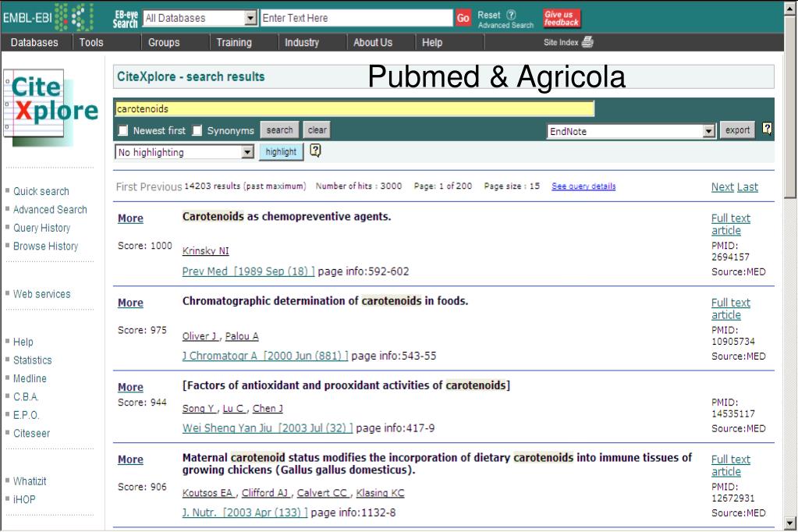798x532 pixels.
Task: Open author Krinsky NI link
Action: pyautogui.click(x=206, y=251)
